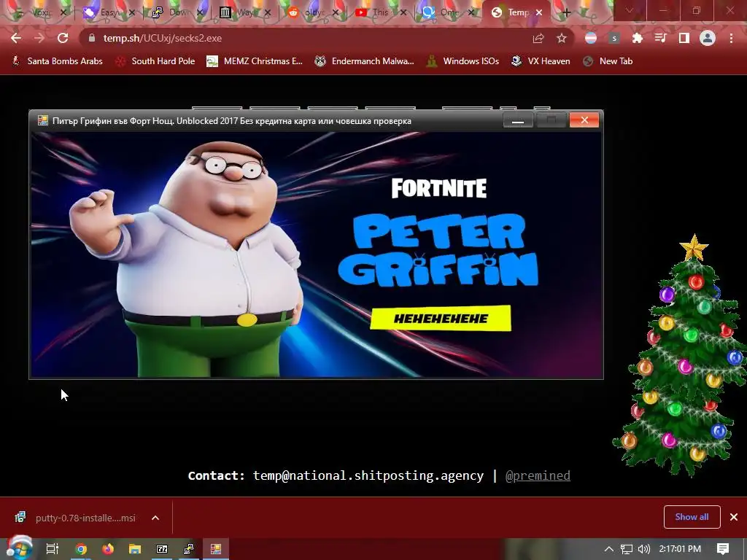The image size is (747, 560).
Task: Open the clock showing 2:17:01 PM
Action: [x=680, y=549]
